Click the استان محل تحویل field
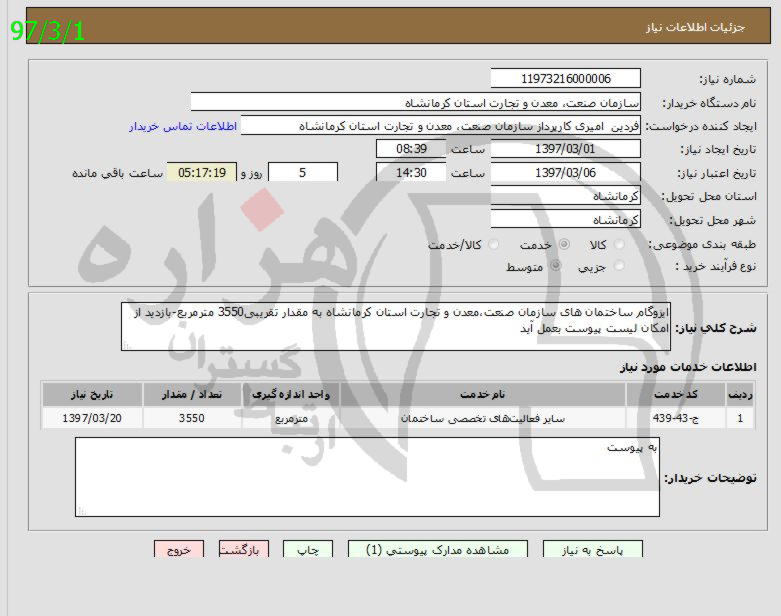 565,197
